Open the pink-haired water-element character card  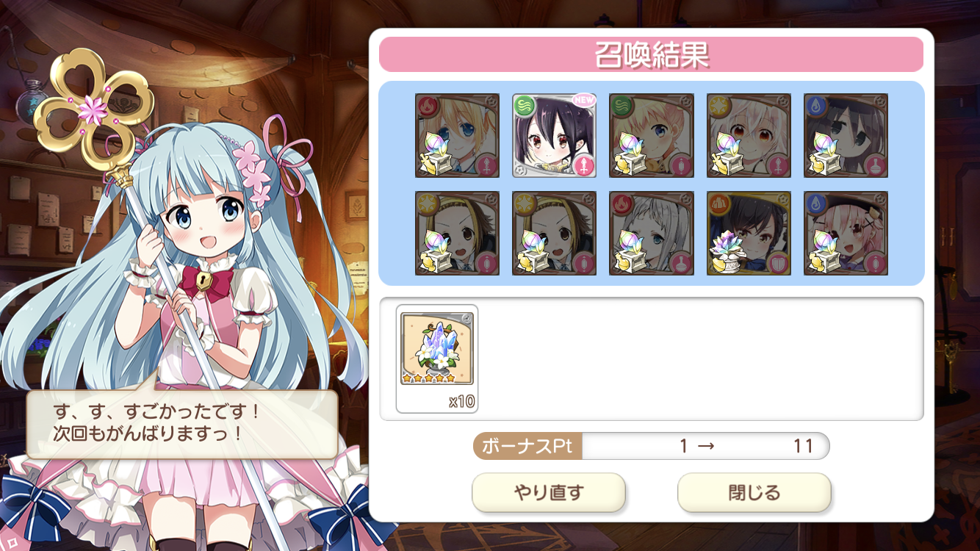(846, 233)
